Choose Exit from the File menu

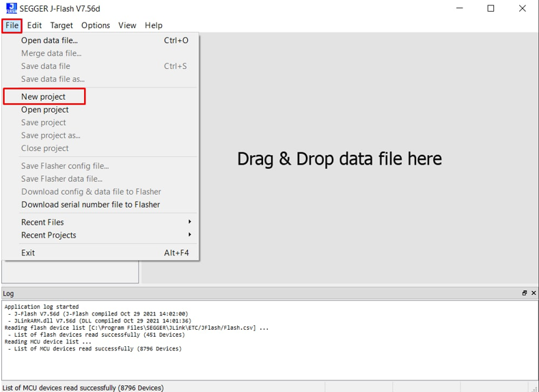point(100,253)
